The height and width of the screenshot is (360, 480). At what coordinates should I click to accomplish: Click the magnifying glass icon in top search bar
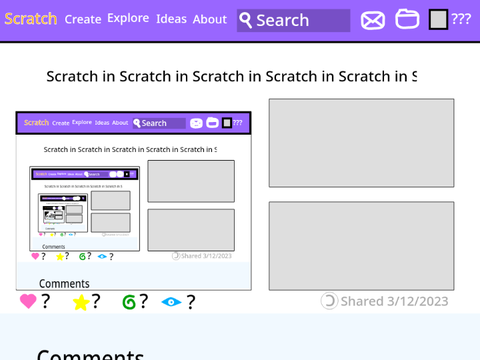pos(245,20)
